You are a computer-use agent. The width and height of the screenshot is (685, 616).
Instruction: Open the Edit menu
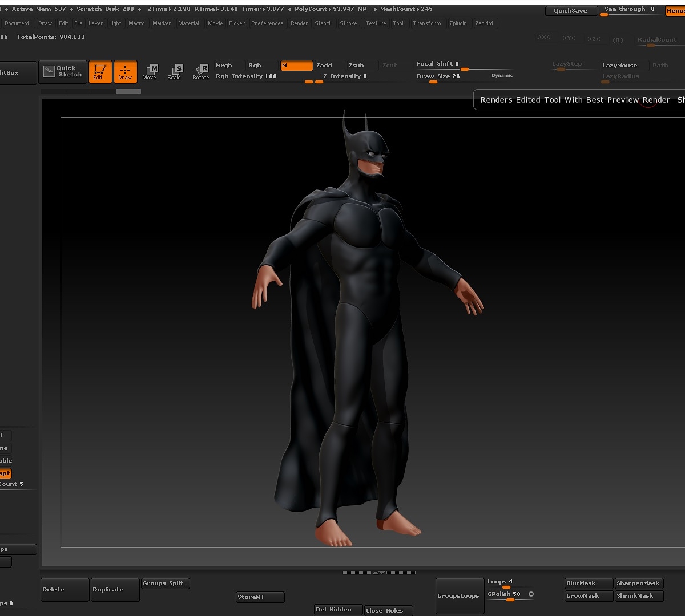[x=63, y=23]
